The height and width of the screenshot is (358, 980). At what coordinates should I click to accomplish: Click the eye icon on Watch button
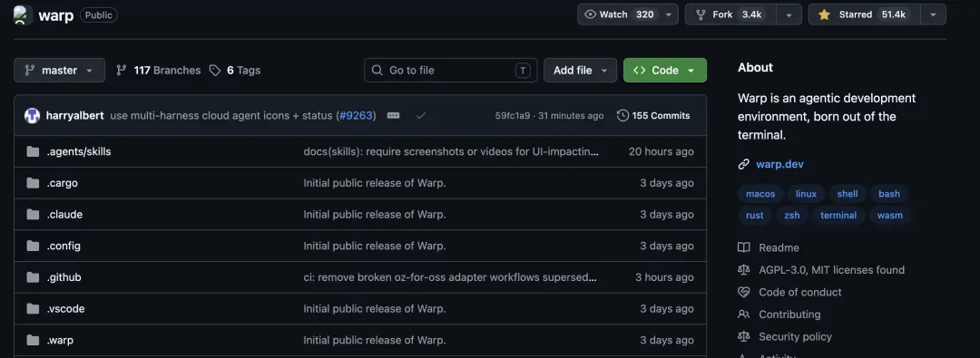pos(590,15)
